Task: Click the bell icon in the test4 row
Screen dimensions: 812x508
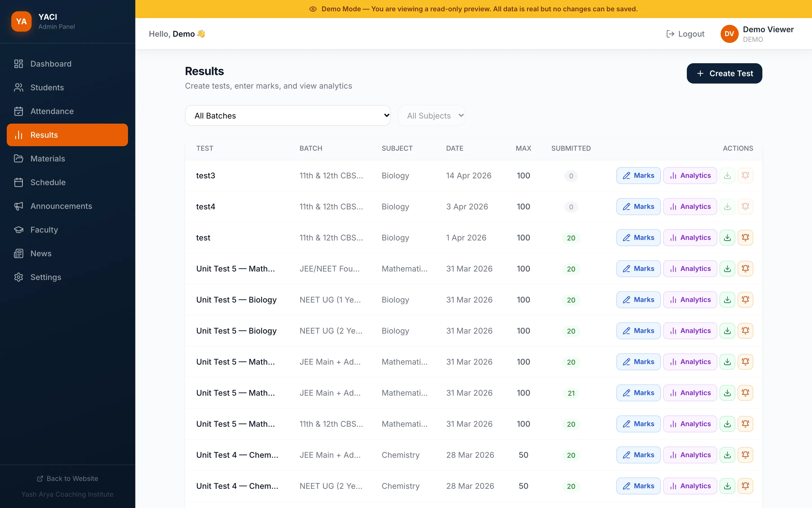Action: (x=745, y=207)
